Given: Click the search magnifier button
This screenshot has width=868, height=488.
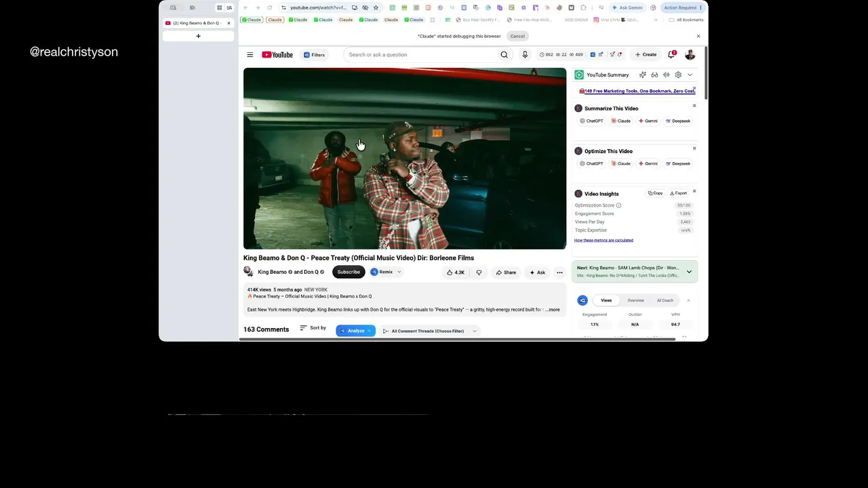Looking at the screenshot, I should pos(504,55).
